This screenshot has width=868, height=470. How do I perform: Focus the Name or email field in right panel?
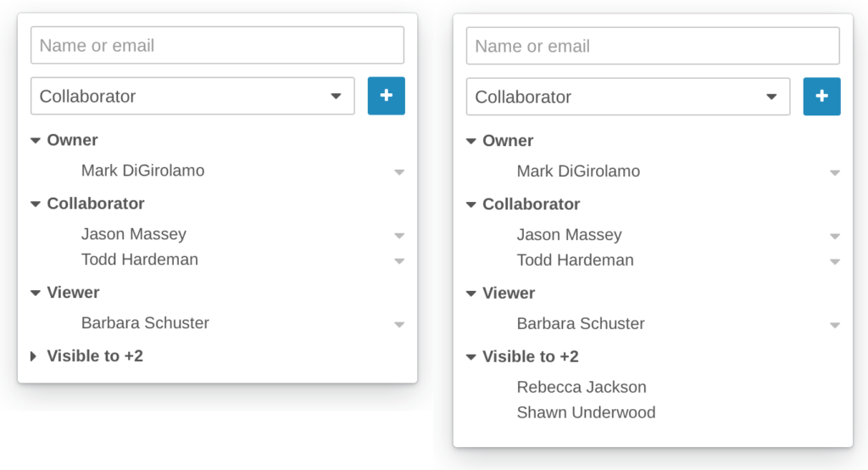coord(653,47)
